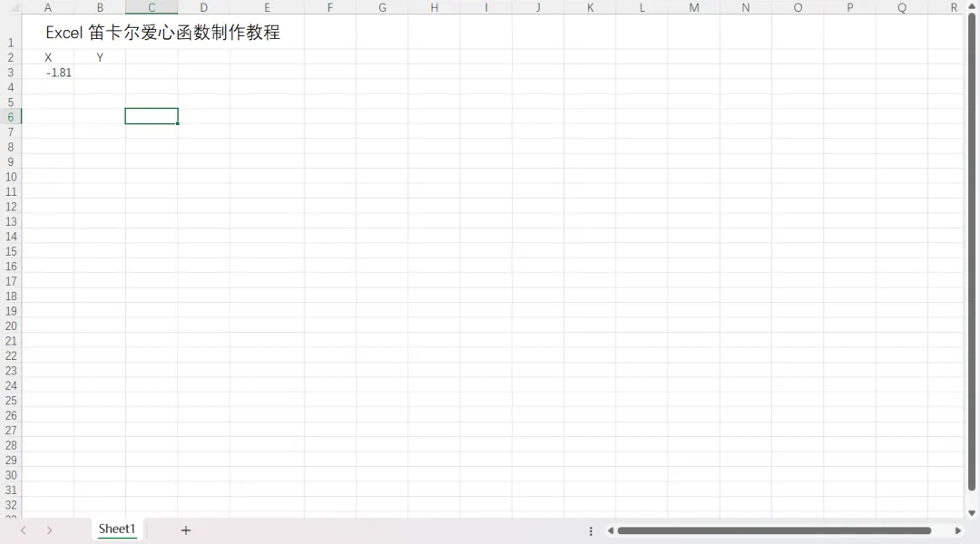Select row 30 header
Image resolution: width=980 pixels, height=544 pixels.
point(11,475)
